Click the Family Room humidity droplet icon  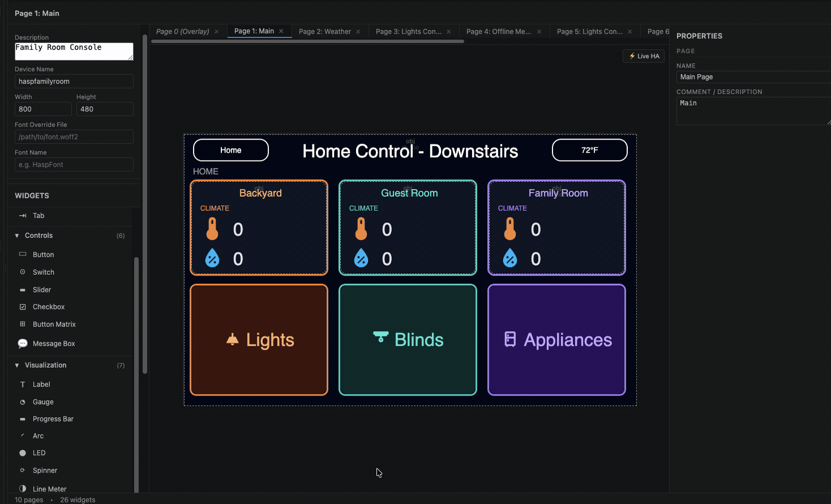[510, 258]
